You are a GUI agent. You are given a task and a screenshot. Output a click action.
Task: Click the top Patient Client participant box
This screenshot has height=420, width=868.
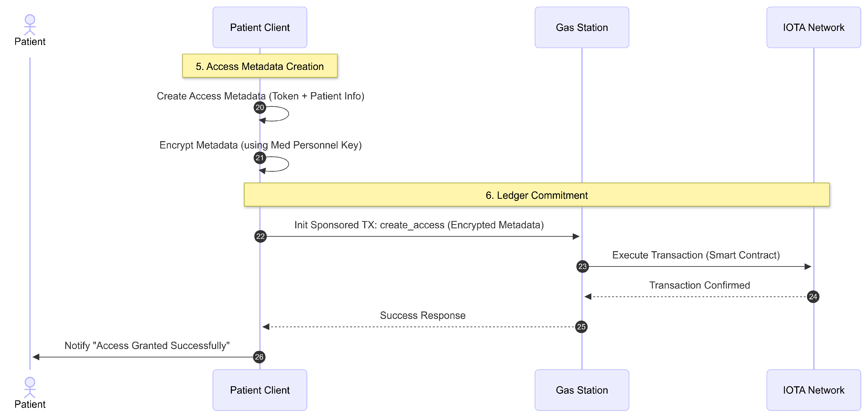[x=259, y=27]
